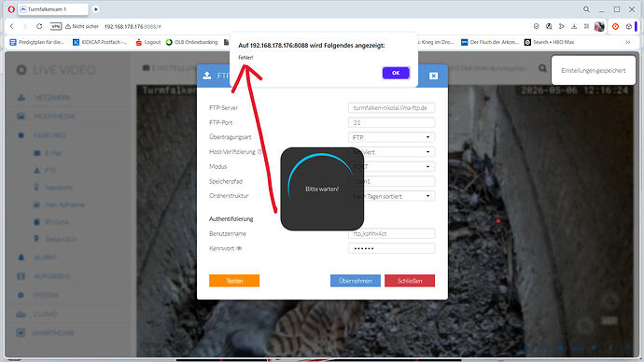644x362 pixels.
Task: Open the browser tab search icon
Action: point(586,9)
